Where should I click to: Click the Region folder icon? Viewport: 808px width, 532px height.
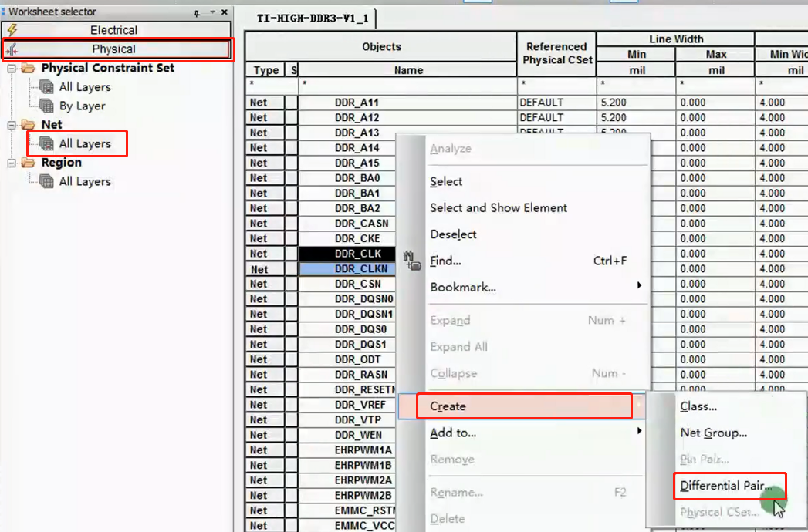(x=28, y=163)
